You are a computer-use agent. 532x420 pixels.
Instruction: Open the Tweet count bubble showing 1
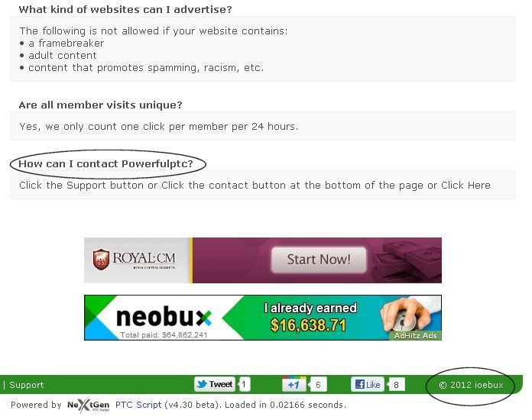tap(245, 384)
